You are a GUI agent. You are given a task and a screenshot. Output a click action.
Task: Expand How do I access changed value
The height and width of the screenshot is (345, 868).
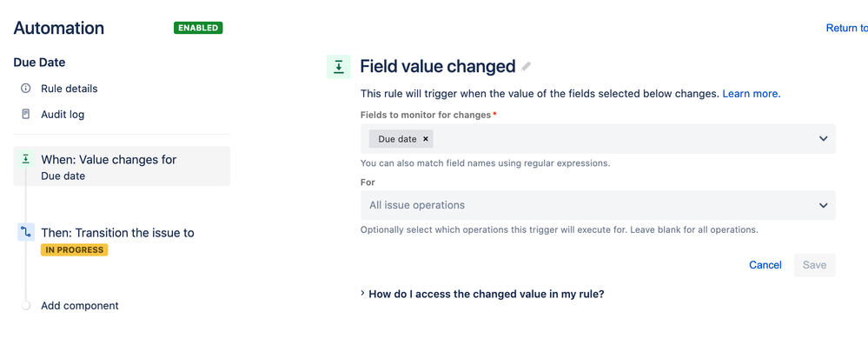[x=482, y=294]
